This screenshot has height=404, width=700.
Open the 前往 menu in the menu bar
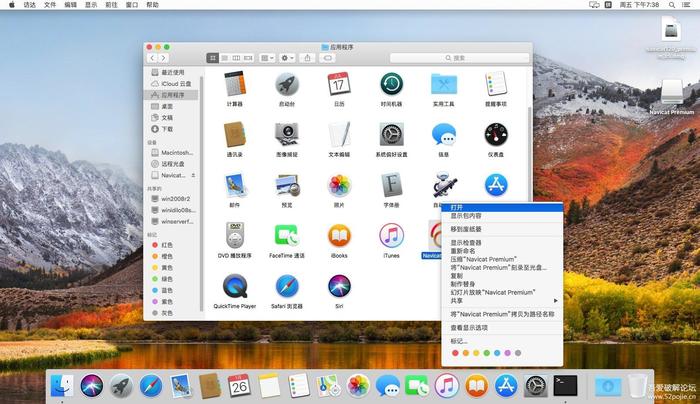tap(111, 4)
